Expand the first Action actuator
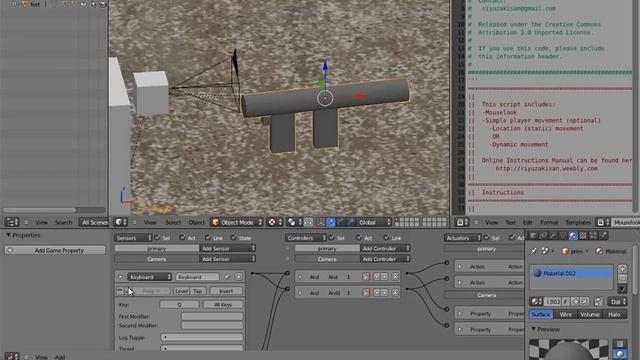 460,267
